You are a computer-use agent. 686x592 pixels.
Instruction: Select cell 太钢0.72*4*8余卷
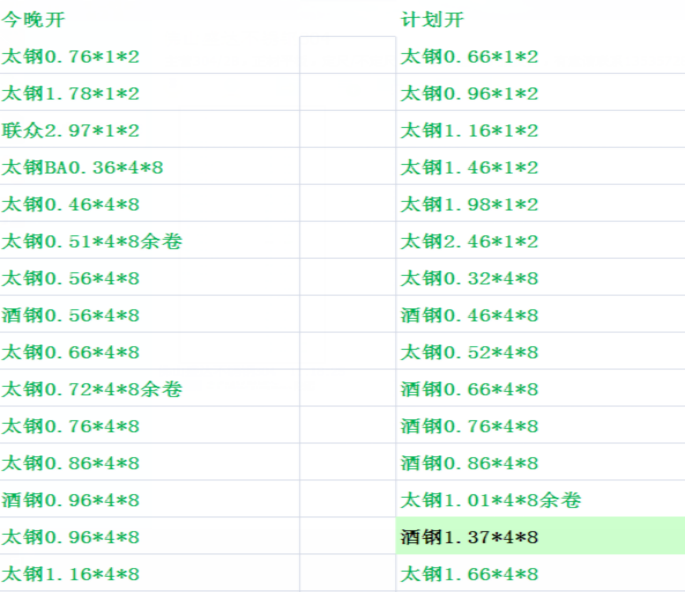pos(150,388)
